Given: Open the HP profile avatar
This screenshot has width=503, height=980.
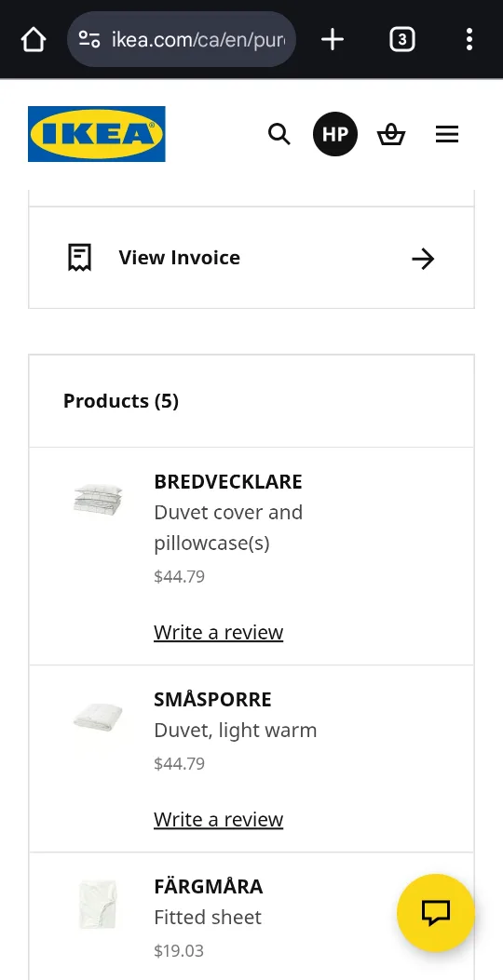Looking at the screenshot, I should (x=335, y=134).
